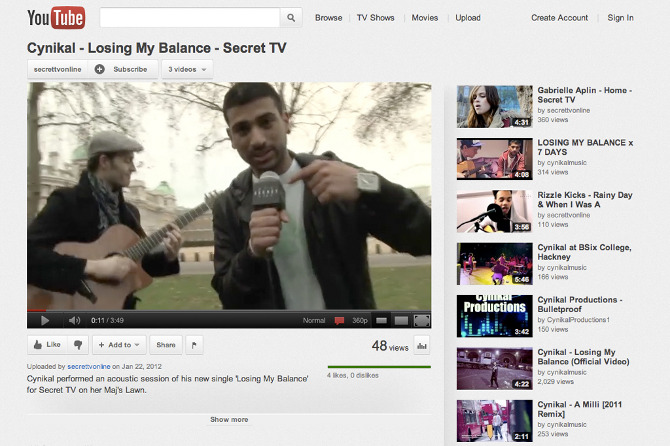Click the 0:11 / 3:49 time display

pyautogui.click(x=107, y=320)
